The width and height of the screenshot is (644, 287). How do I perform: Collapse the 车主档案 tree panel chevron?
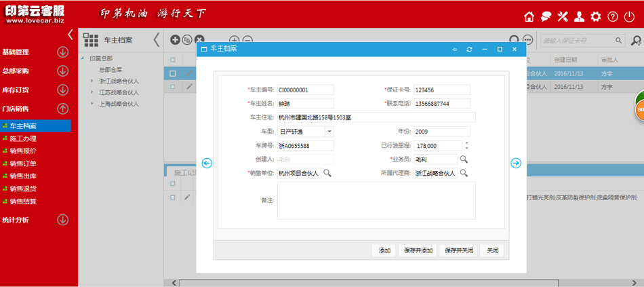[157, 40]
